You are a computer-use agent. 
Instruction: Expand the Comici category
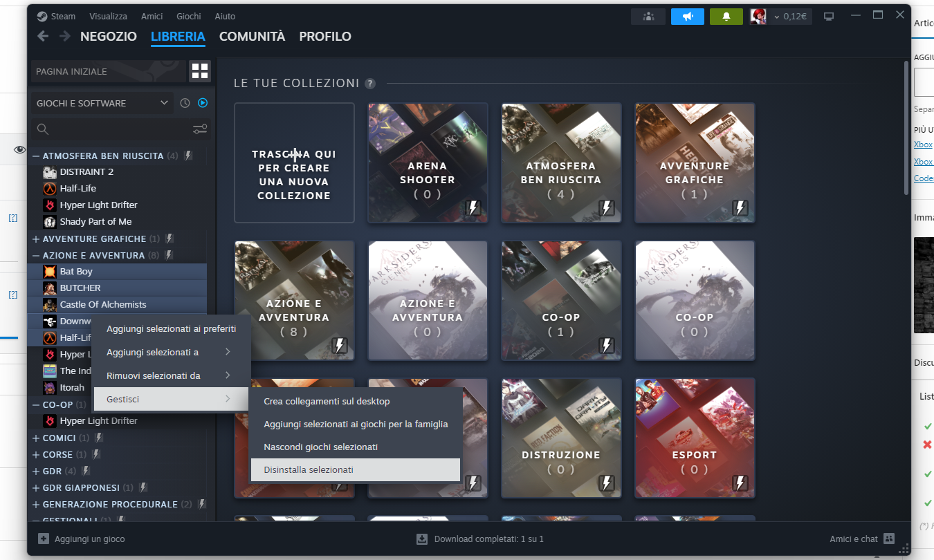36,438
